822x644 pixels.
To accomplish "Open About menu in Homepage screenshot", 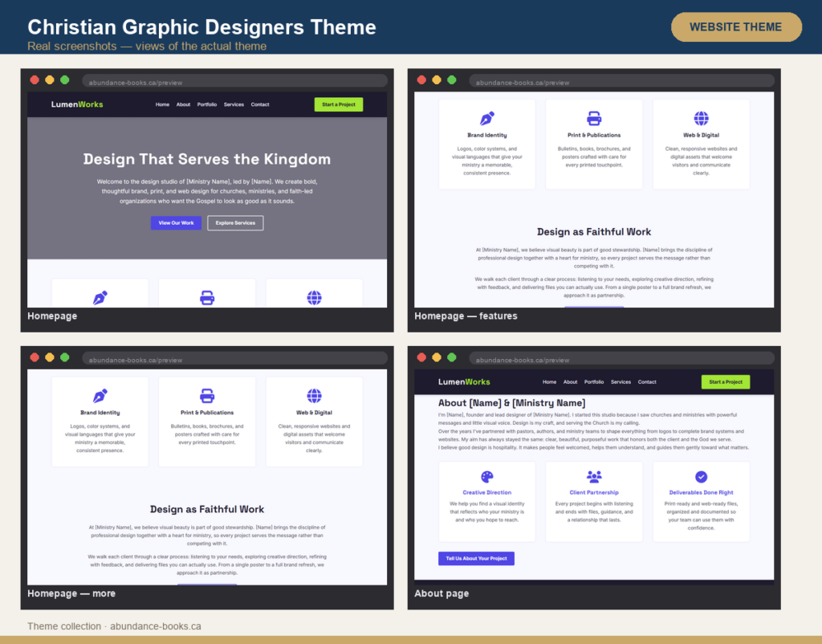I will point(184,104).
